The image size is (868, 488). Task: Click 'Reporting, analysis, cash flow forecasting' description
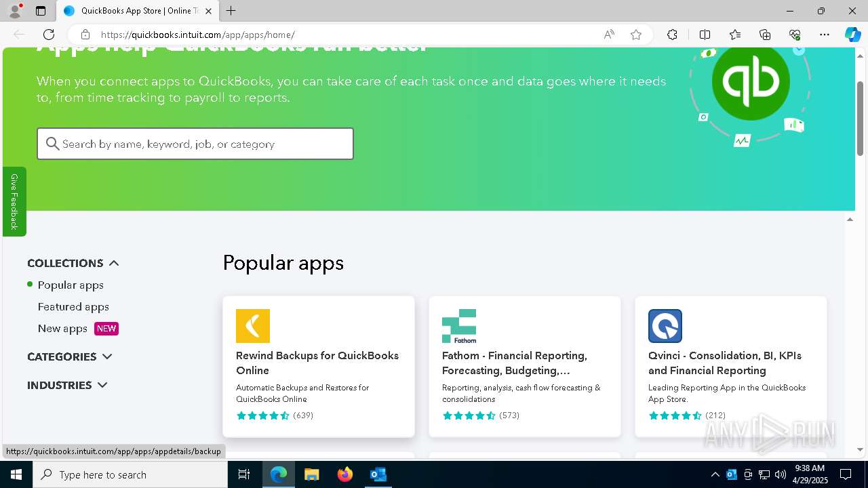521,393
